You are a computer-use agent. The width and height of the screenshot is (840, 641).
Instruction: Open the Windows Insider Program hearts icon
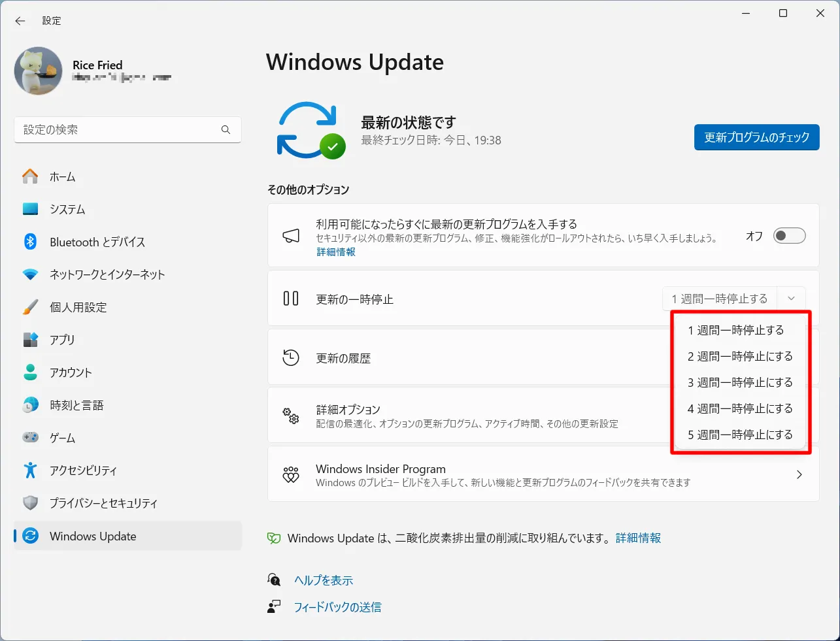point(291,475)
